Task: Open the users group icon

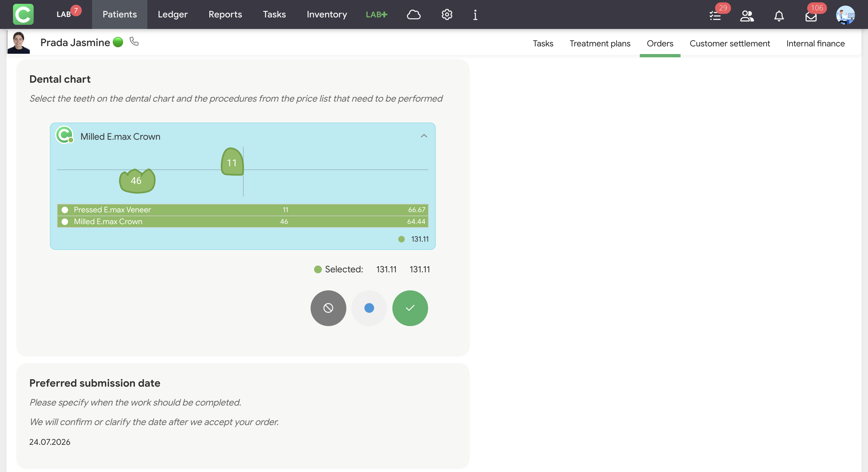Action: tap(747, 16)
